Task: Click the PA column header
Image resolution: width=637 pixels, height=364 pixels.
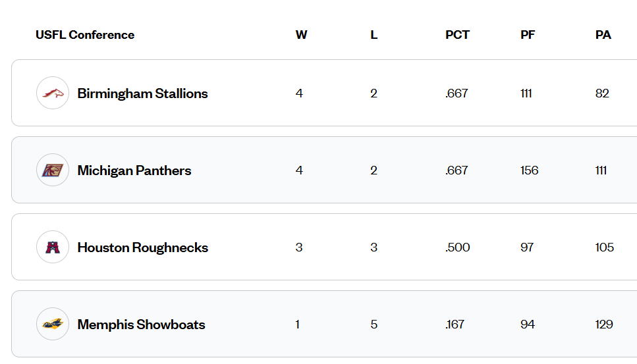Action: [x=603, y=35]
